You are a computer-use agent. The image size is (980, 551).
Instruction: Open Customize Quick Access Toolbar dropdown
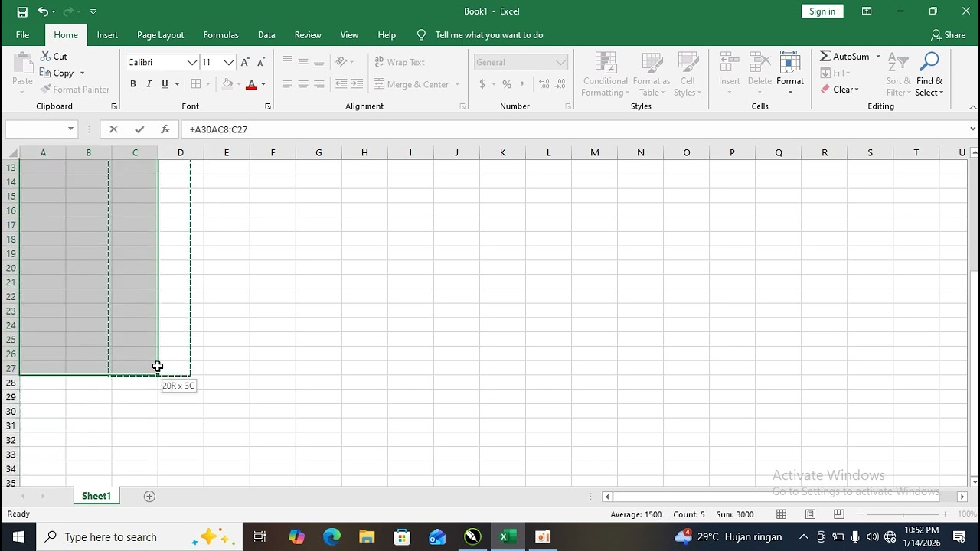coord(93,11)
